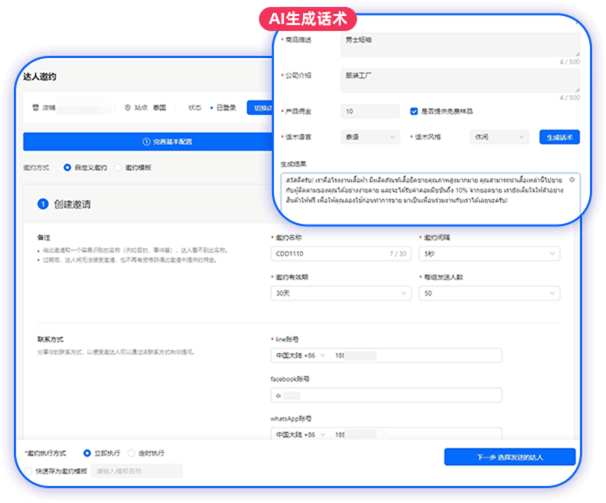Click the 生成话术 button
This screenshot has width=606, height=503.
[559, 136]
